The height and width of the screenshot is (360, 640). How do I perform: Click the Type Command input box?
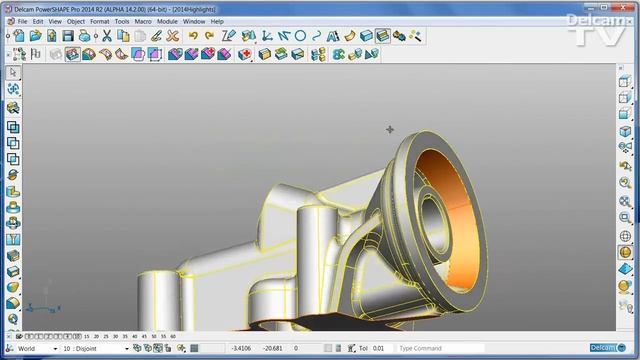[x=441, y=349]
